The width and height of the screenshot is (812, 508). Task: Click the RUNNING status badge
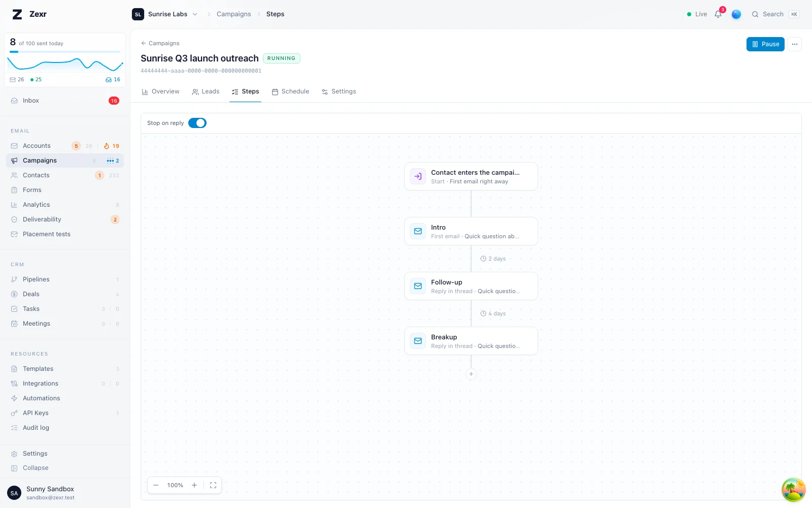[x=282, y=58]
